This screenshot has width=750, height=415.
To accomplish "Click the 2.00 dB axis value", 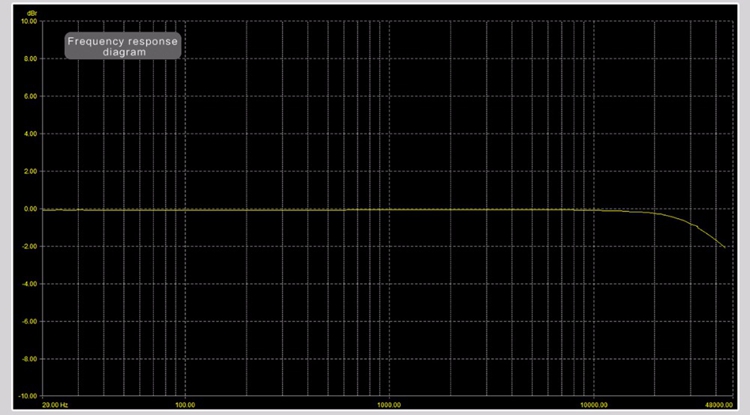I will pos(31,171).
